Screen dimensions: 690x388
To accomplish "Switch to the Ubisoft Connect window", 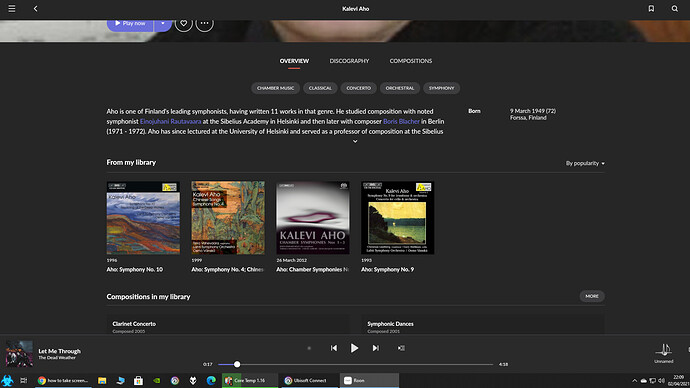I will coord(309,381).
